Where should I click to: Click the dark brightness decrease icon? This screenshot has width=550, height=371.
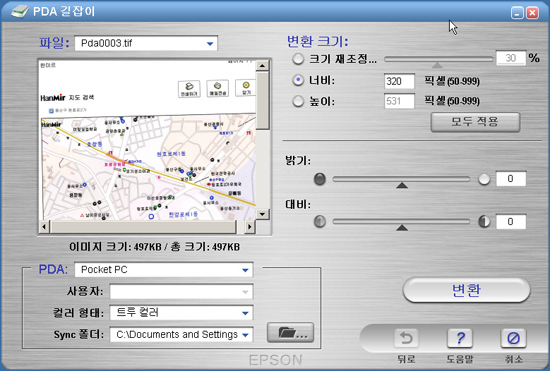(320, 179)
